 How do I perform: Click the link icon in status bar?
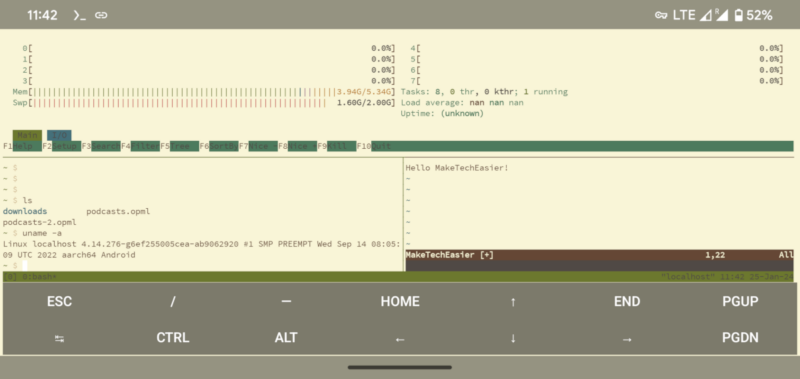click(101, 15)
